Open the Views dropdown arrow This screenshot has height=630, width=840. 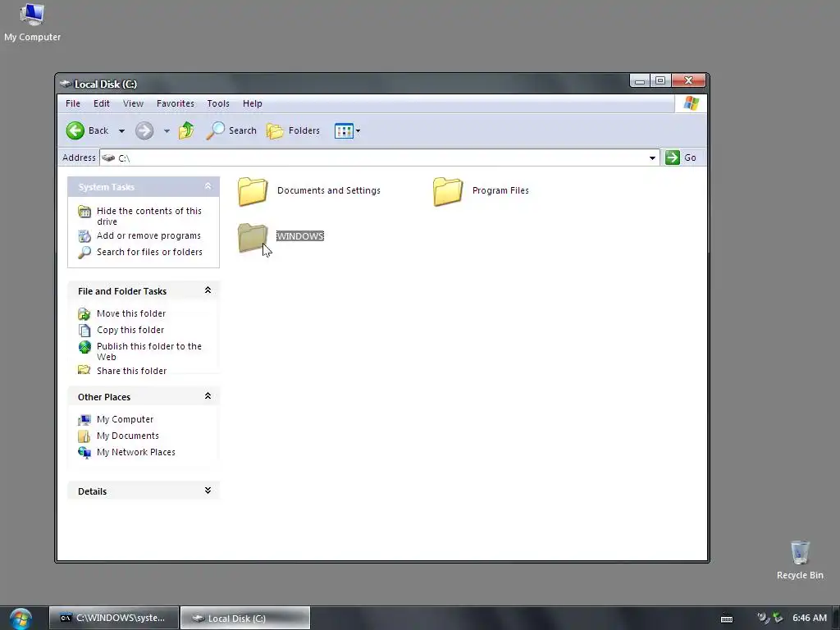tap(358, 130)
